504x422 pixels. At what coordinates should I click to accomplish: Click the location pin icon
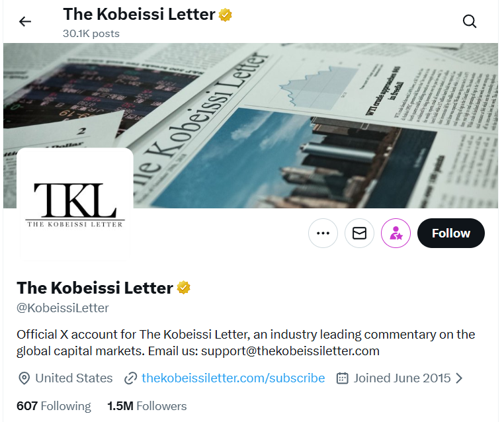click(24, 378)
